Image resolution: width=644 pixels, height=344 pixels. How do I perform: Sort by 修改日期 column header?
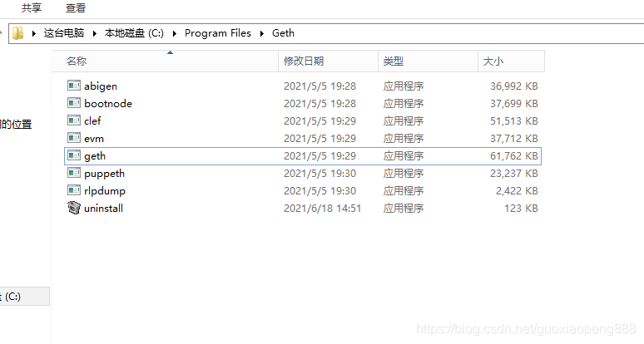tap(328, 61)
